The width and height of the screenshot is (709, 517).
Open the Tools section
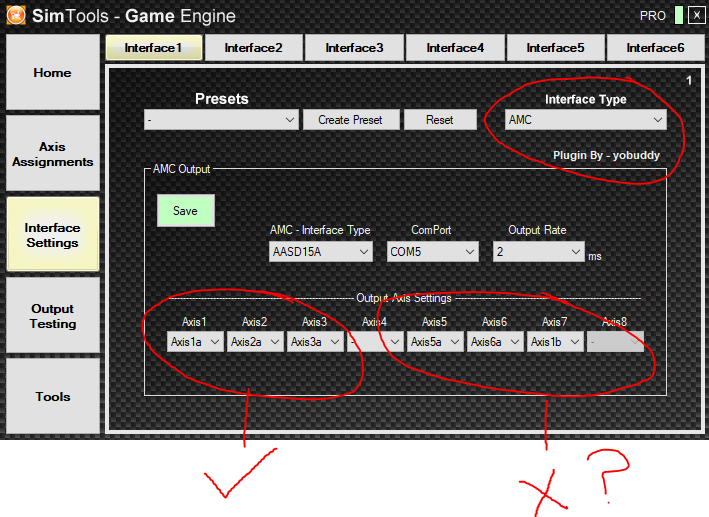tap(52, 397)
